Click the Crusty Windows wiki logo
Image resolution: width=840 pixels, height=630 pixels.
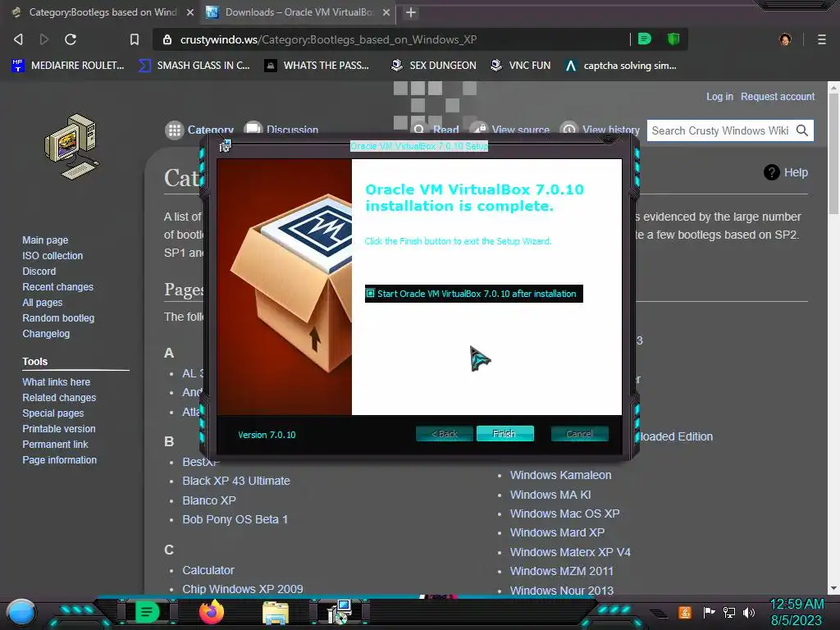(72, 146)
